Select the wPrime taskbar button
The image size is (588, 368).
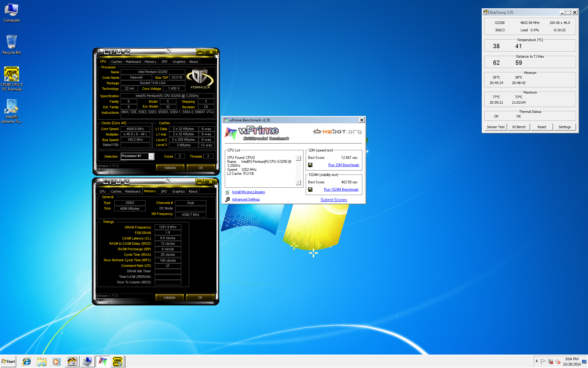103,362
